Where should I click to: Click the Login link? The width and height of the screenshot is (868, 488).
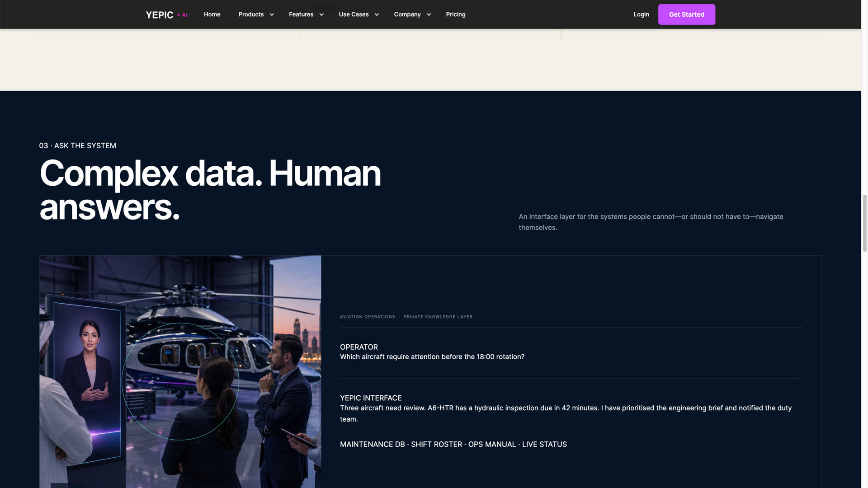pos(641,14)
